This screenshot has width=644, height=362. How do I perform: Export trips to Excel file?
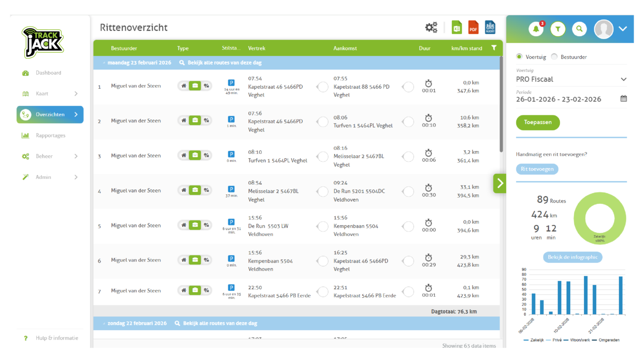click(457, 28)
